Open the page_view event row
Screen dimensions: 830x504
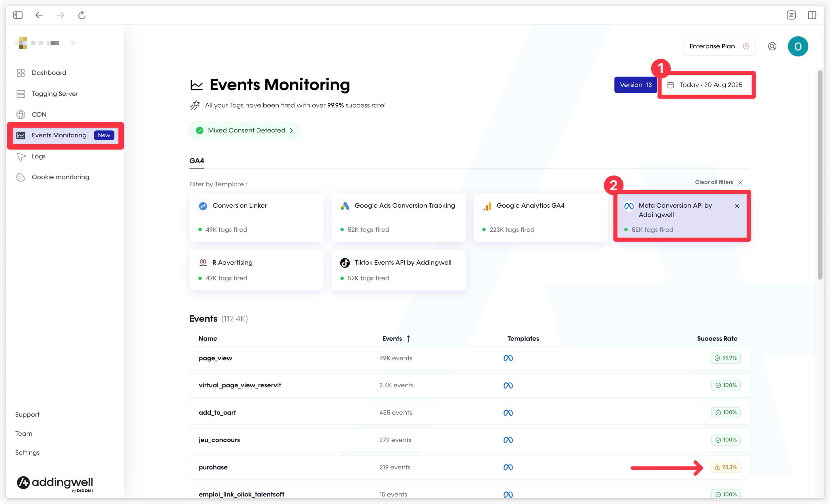tap(469, 358)
